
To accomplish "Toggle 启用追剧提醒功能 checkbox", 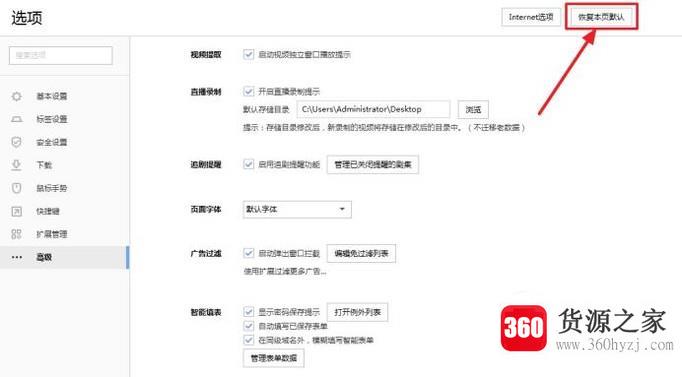I will point(248,164).
